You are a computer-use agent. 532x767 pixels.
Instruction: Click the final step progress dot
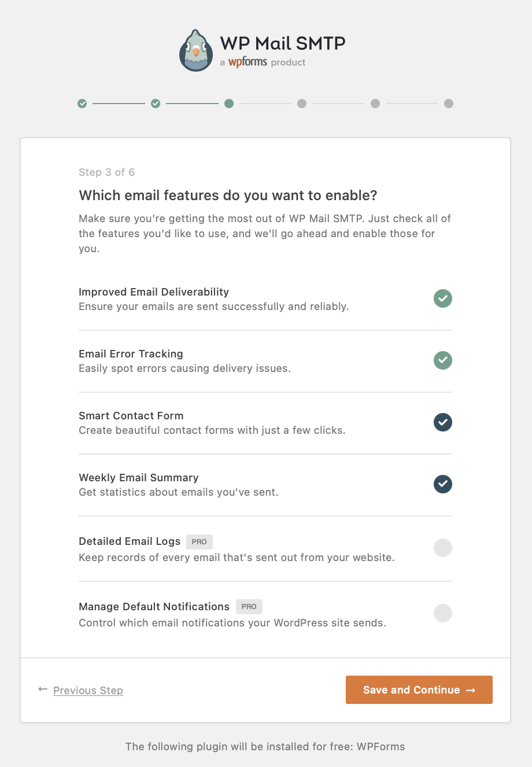[x=449, y=104]
